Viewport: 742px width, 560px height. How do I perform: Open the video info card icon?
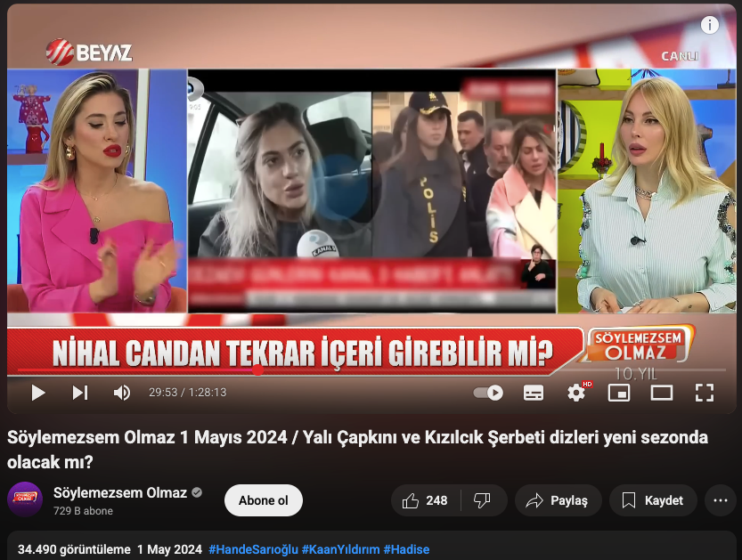(x=709, y=25)
